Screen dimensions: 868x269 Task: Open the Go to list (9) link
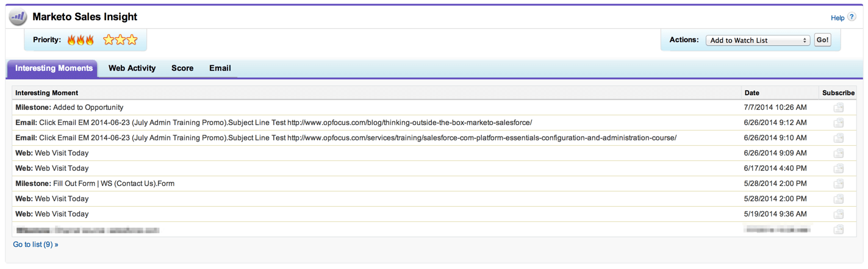[35, 245]
